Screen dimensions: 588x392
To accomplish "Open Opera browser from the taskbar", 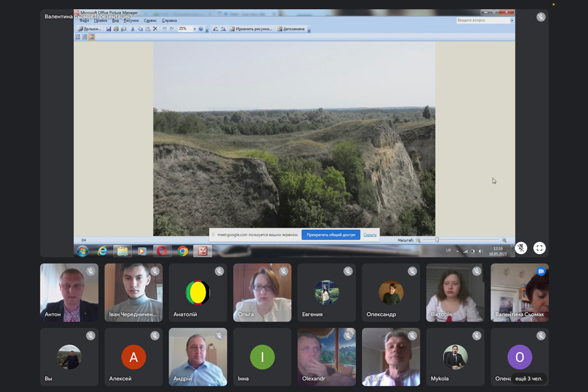I will pos(162,251).
